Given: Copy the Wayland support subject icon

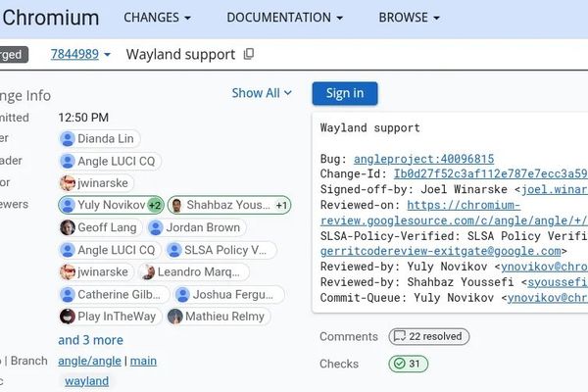Looking at the screenshot, I should (249, 54).
